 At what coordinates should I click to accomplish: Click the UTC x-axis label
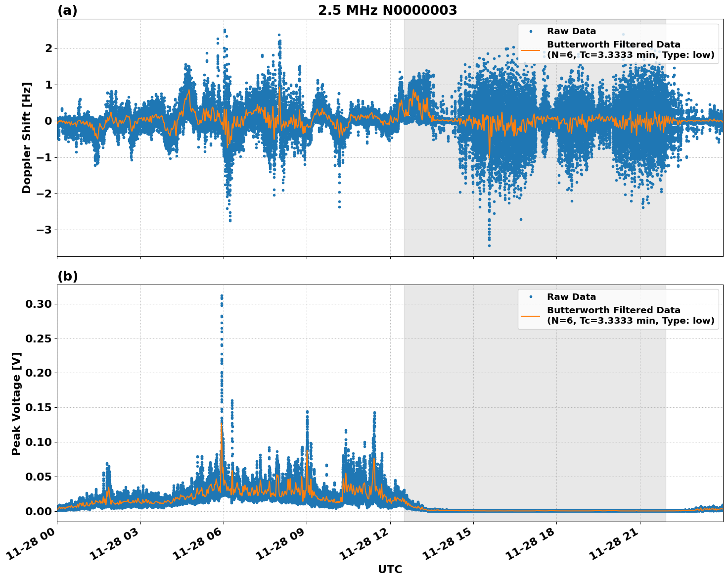click(x=390, y=570)
